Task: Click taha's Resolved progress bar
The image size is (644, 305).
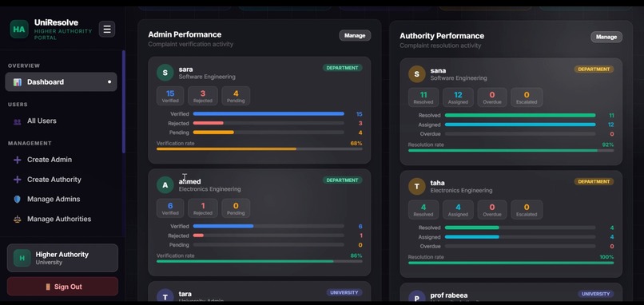Action: point(520,228)
